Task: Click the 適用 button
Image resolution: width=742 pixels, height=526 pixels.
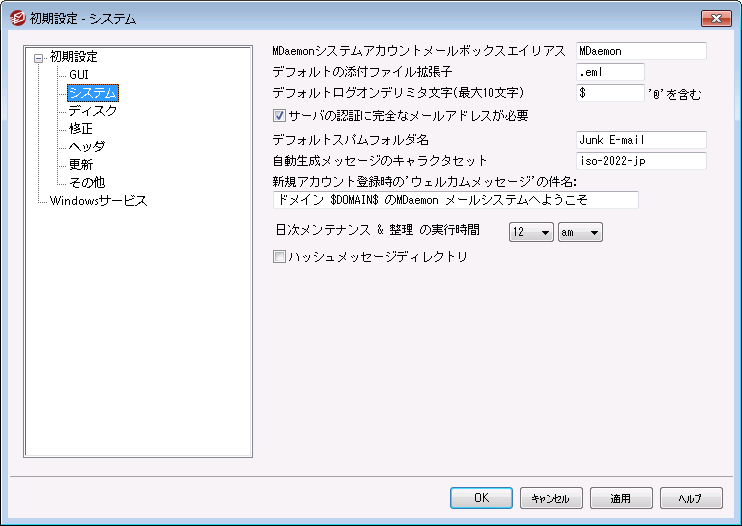Action: (620, 498)
